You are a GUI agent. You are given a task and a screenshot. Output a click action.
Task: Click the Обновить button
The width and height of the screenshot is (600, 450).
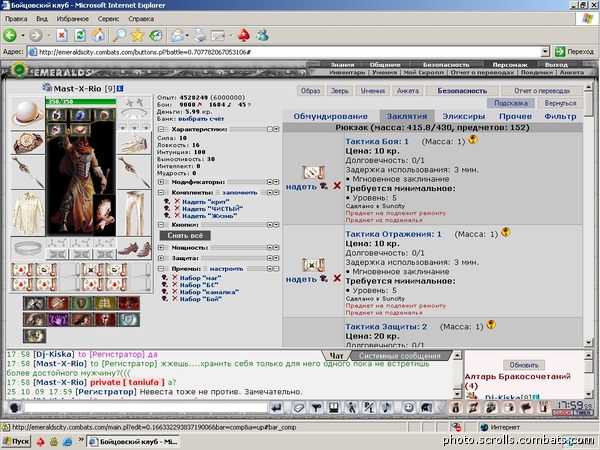524,365
